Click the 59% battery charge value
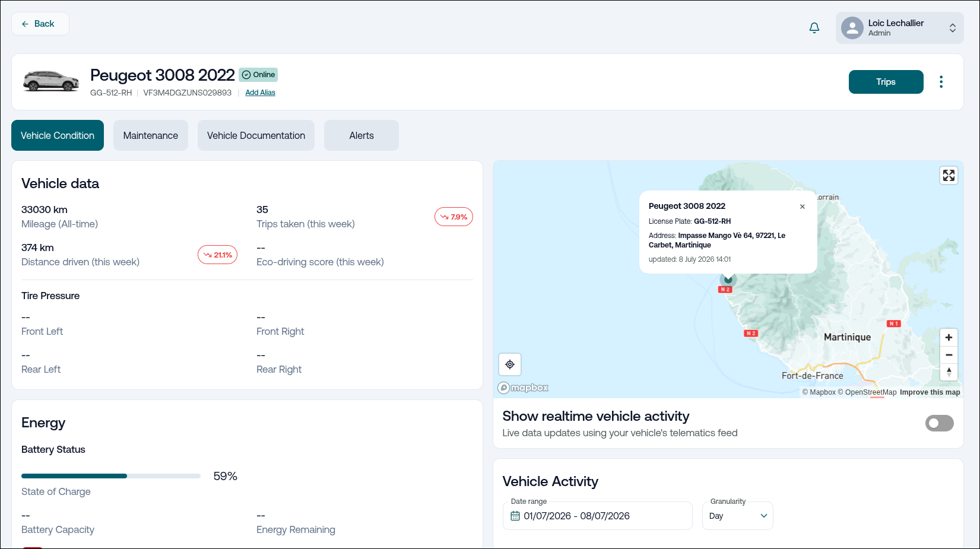Viewport: 980px width, 549px height. 225,476
